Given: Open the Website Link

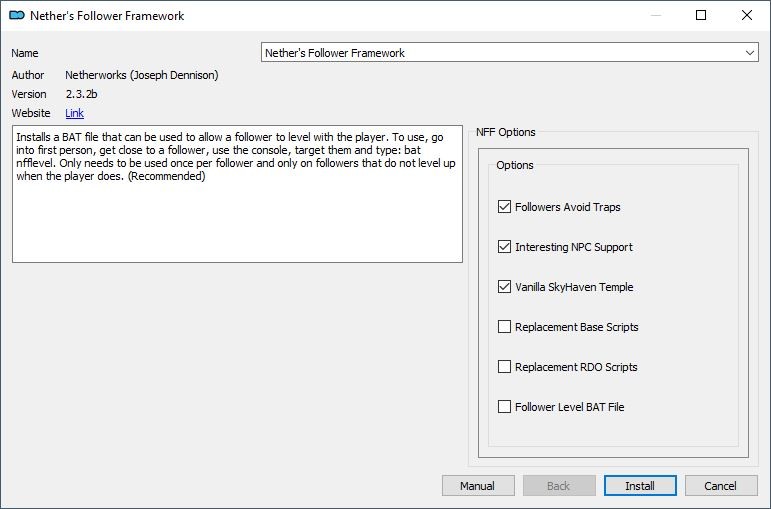Looking at the screenshot, I should tap(74, 113).
